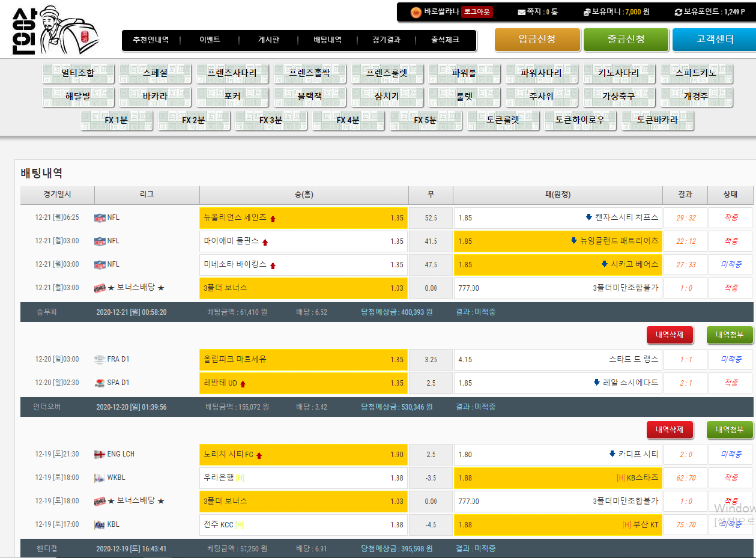Screen dimensions: 756x558
Task: Click the user level badge beside 바르쌀라나
Action: [x=416, y=12]
